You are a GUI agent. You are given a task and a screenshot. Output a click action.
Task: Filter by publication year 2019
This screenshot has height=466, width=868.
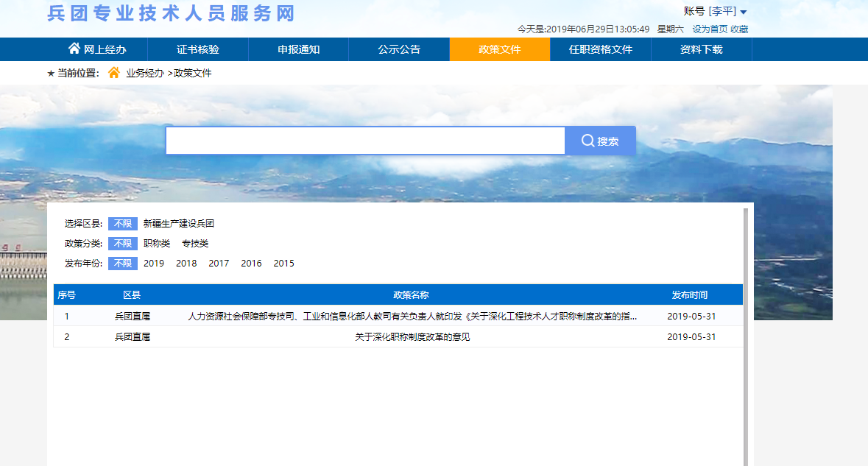[154, 264]
